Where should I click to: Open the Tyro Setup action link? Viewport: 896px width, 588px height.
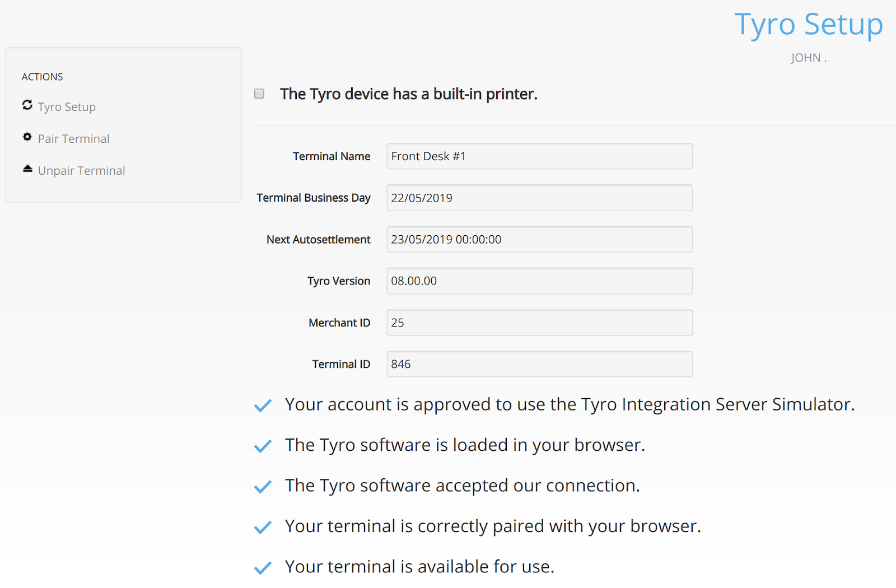point(67,107)
